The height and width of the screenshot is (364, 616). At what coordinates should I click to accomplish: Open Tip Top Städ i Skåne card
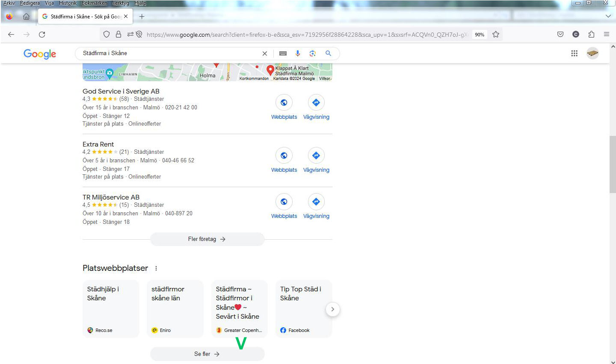(x=304, y=309)
